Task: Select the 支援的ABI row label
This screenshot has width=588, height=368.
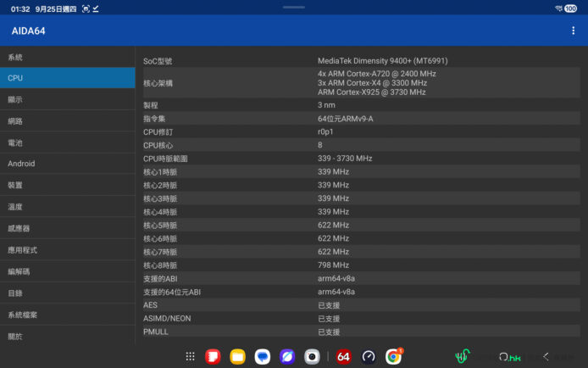Action: (160, 279)
